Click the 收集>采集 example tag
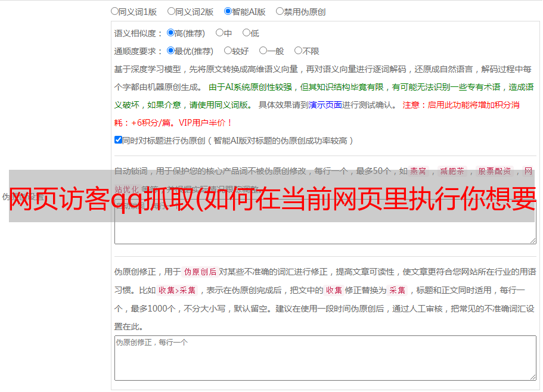Viewport: 543px width, 392px height. coord(177,290)
